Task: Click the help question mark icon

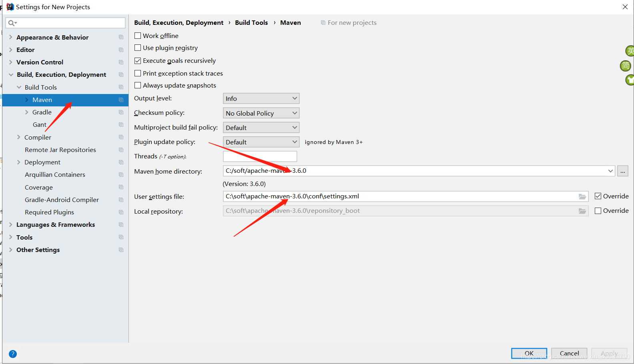Action: (13, 354)
